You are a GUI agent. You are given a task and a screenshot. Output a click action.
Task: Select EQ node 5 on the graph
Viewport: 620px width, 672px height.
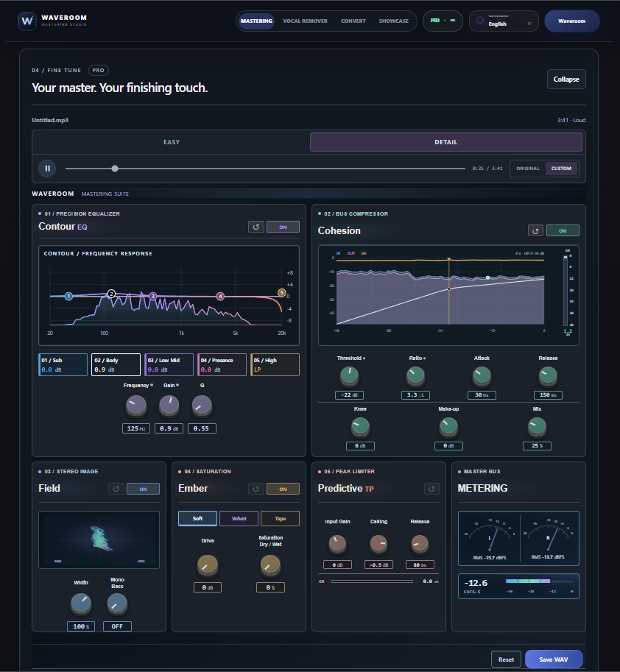click(x=282, y=293)
